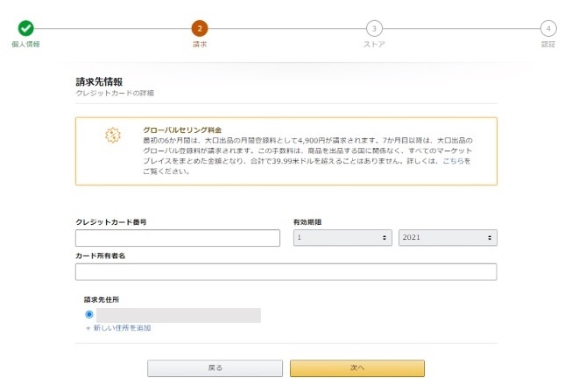Open the expiry month dropdown showing 1
This screenshot has width=586, height=392.
342,238
